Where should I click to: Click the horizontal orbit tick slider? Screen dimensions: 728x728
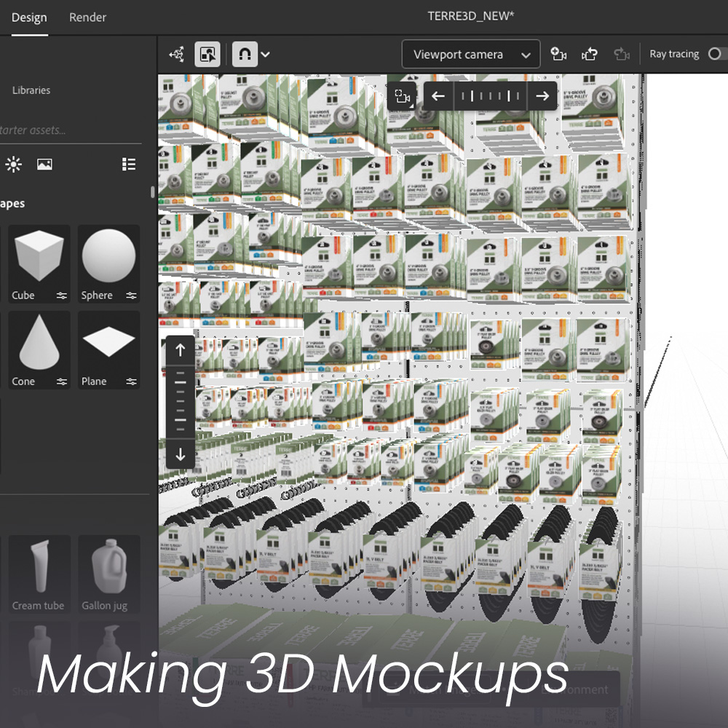pyautogui.click(x=490, y=96)
